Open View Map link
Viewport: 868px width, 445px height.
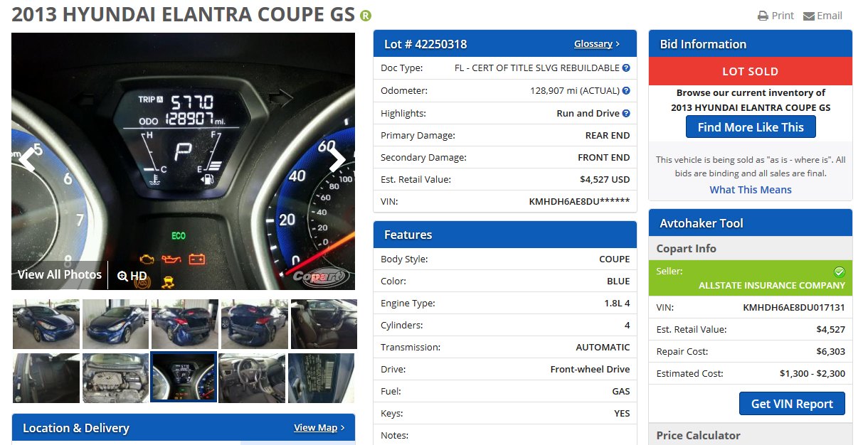[x=319, y=428]
